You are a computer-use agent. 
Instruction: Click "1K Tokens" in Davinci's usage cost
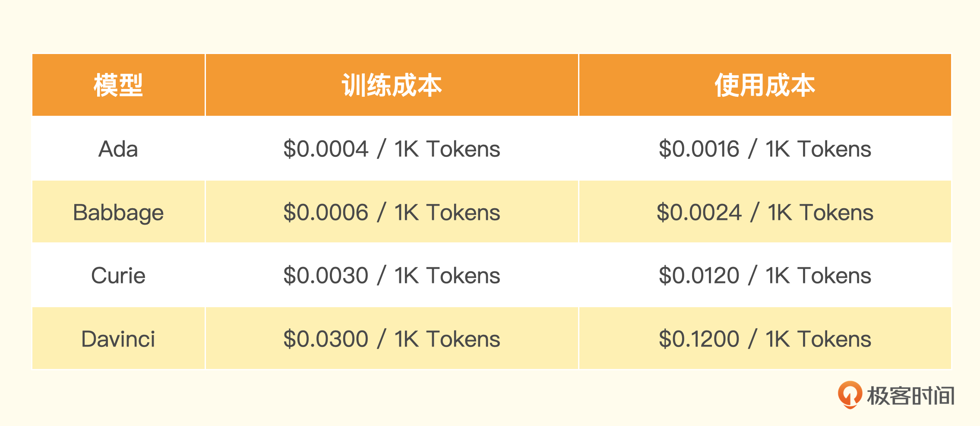point(819,339)
